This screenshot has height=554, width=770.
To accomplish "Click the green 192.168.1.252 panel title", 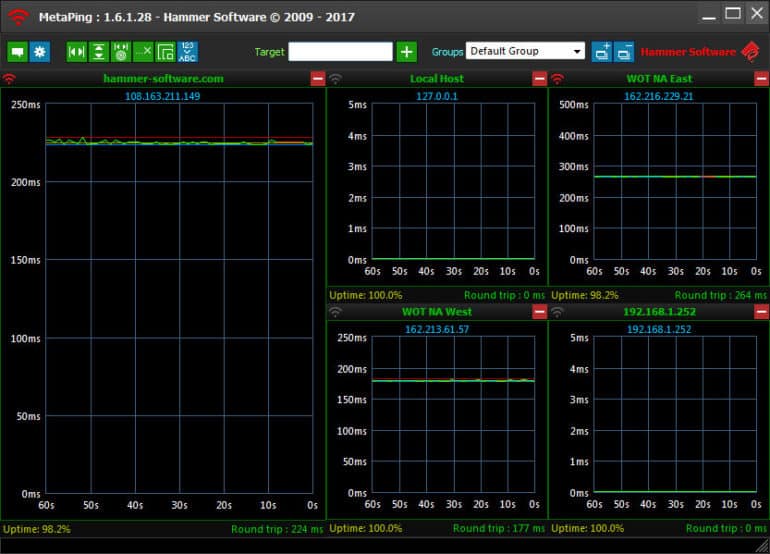I will tap(659, 312).
